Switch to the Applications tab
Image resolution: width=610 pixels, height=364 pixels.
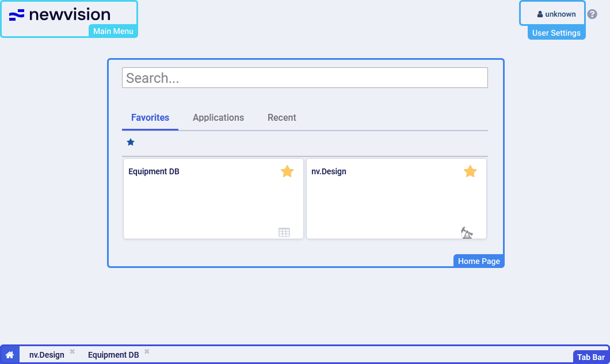coord(218,117)
